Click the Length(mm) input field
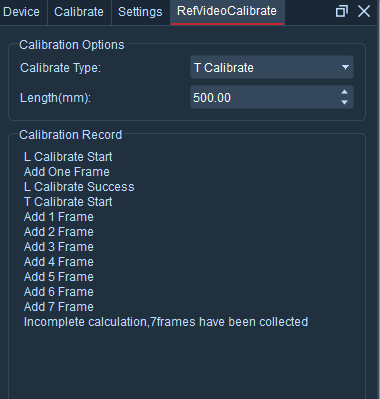This screenshot has height=399, width=380. tap(265, 97)
